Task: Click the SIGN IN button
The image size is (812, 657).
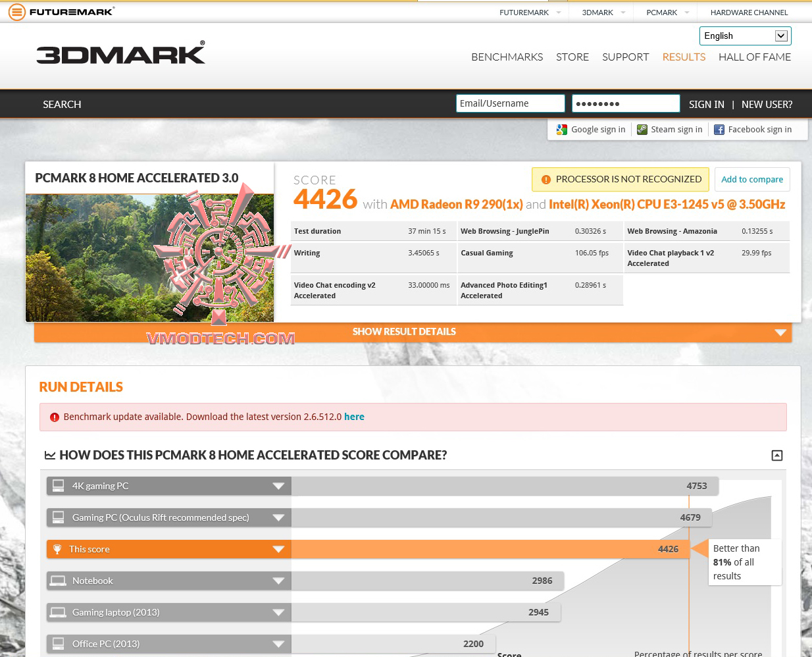Action: point(706,105)
